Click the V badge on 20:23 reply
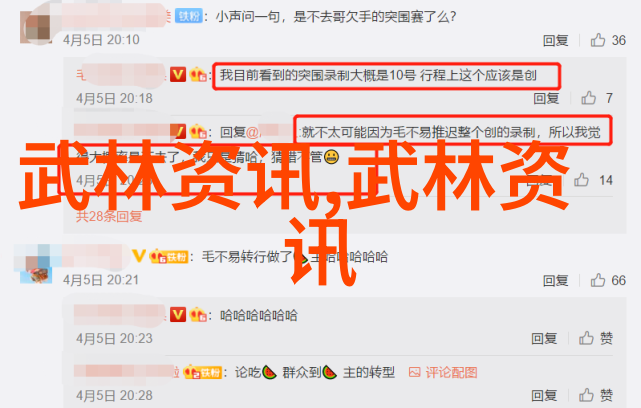 (x=178, y=315)
